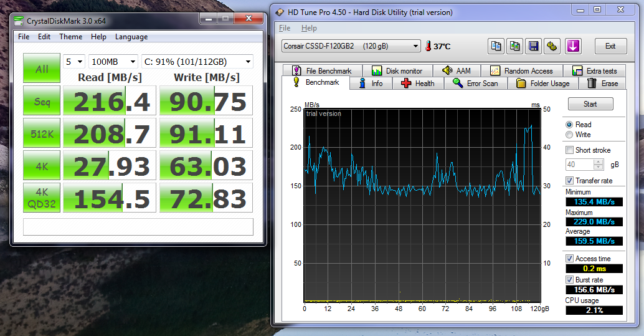Click the CrystalDiskMark title bar icon

point(19,21)
